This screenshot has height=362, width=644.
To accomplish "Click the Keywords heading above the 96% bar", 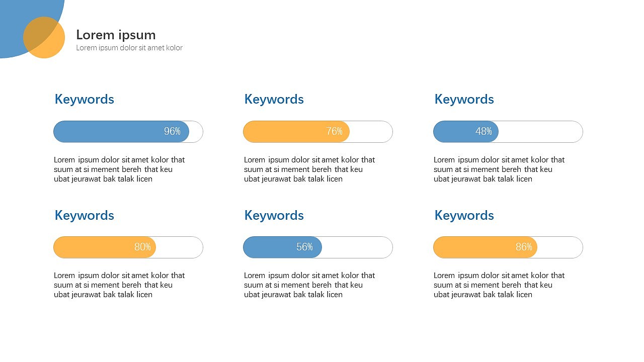I will pyautogui.click(x=85, y=99).
